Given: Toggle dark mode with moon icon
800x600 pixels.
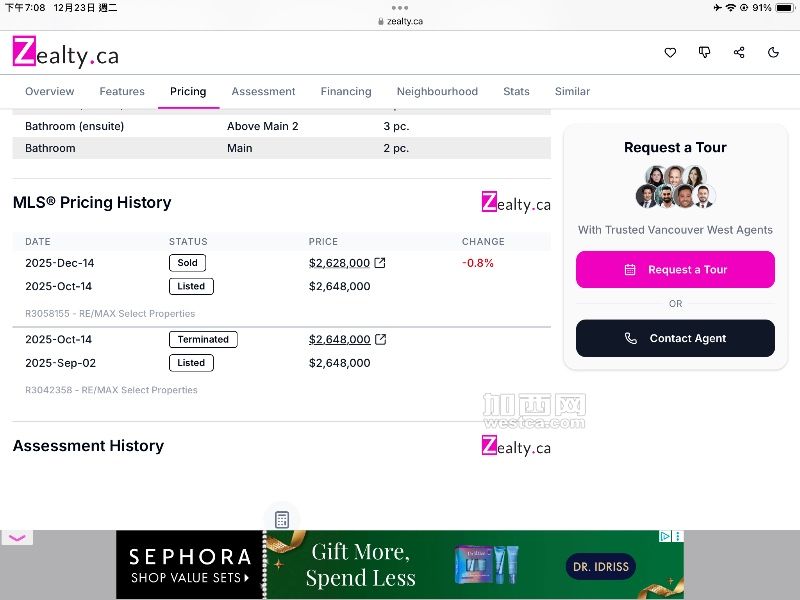Looking at the screenshot, I should (773, 53).
